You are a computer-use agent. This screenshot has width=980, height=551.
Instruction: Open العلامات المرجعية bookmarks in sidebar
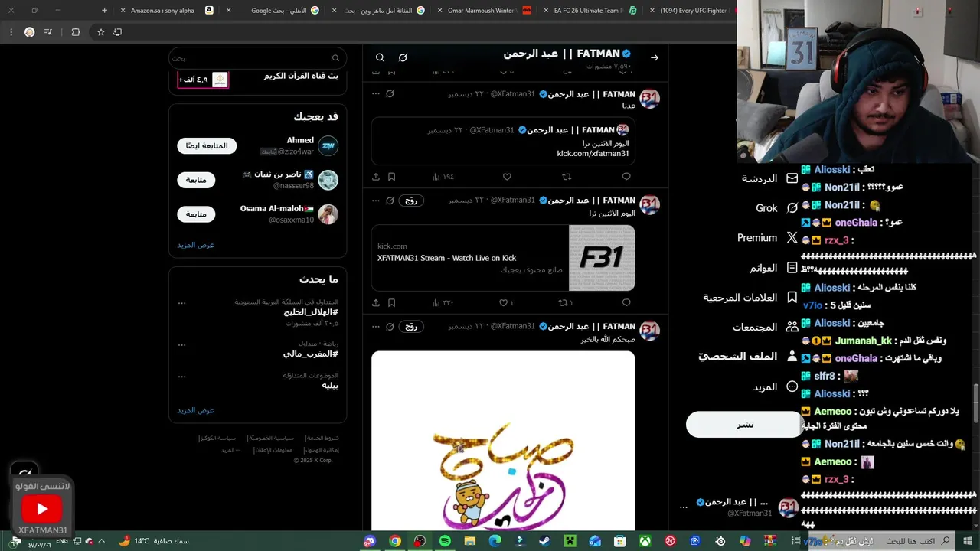(x=751, y=298)
